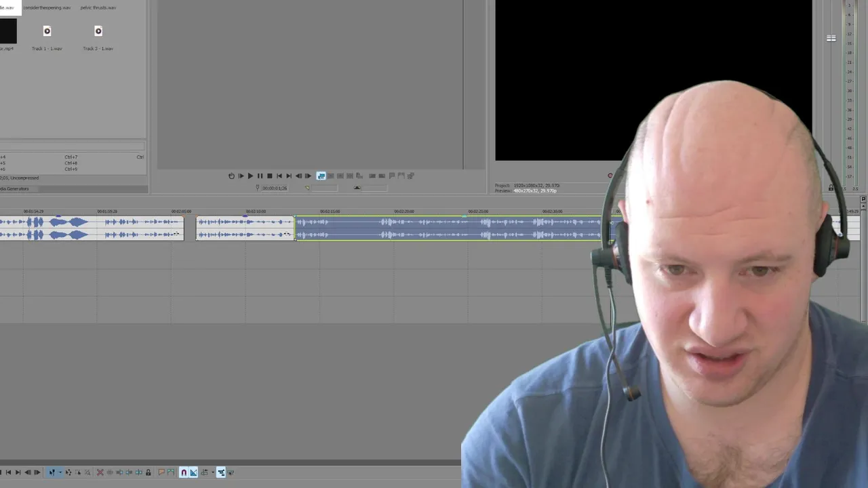Click Play From Start in the trimmer transport
Viewport: 868px width, 488px height.
[241, 176]
